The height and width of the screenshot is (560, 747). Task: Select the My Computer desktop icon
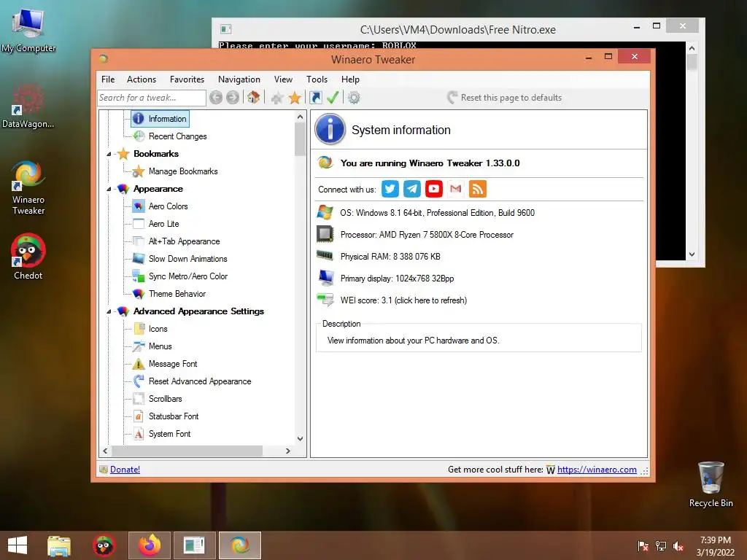coord(28,31)
